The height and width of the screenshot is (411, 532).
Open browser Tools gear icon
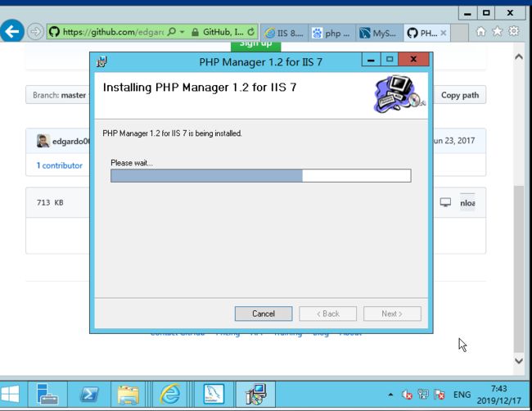click(514, 31)
